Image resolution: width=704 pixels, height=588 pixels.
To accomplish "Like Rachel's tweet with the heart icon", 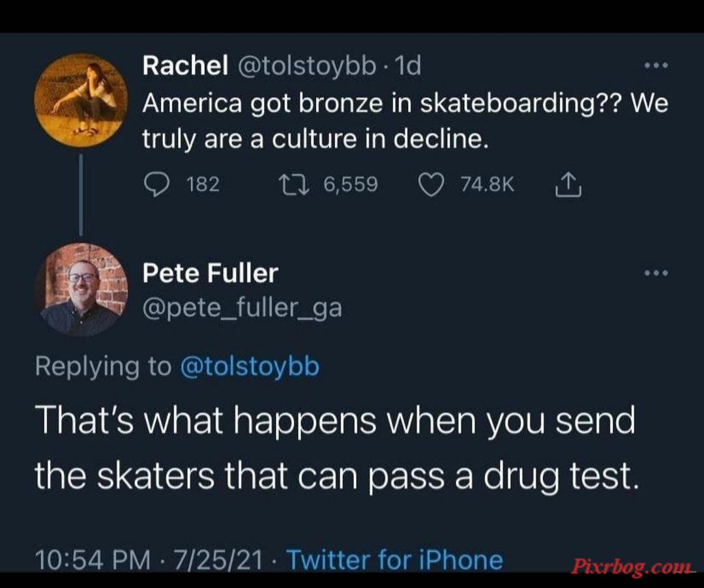I will coord(432,185).
